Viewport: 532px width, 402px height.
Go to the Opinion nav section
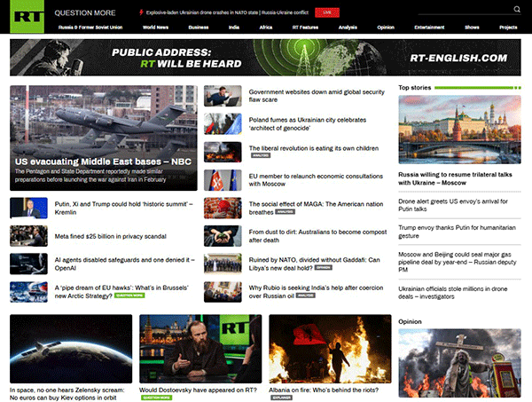(x=386, y=28)
